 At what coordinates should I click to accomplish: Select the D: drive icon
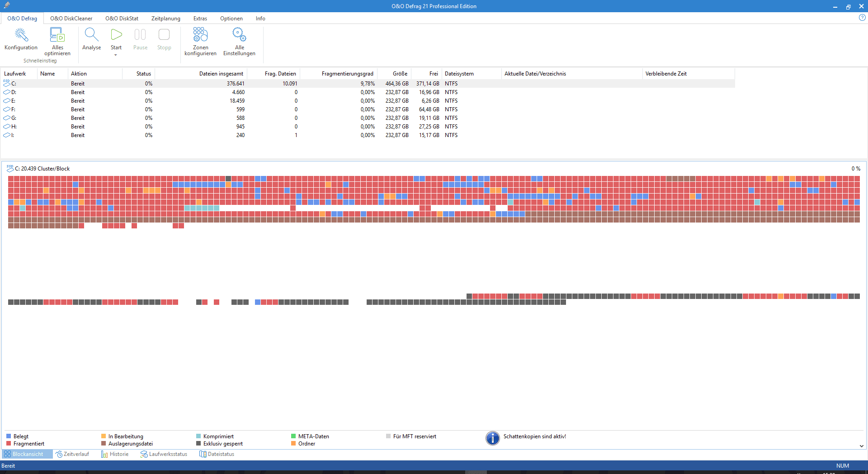(x=7, y=92)
